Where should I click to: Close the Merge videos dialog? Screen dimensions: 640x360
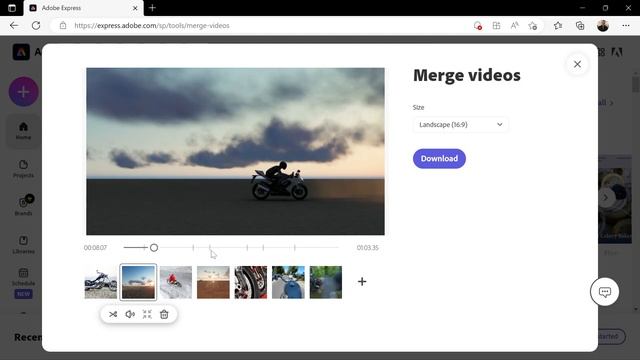click(577, 64)
